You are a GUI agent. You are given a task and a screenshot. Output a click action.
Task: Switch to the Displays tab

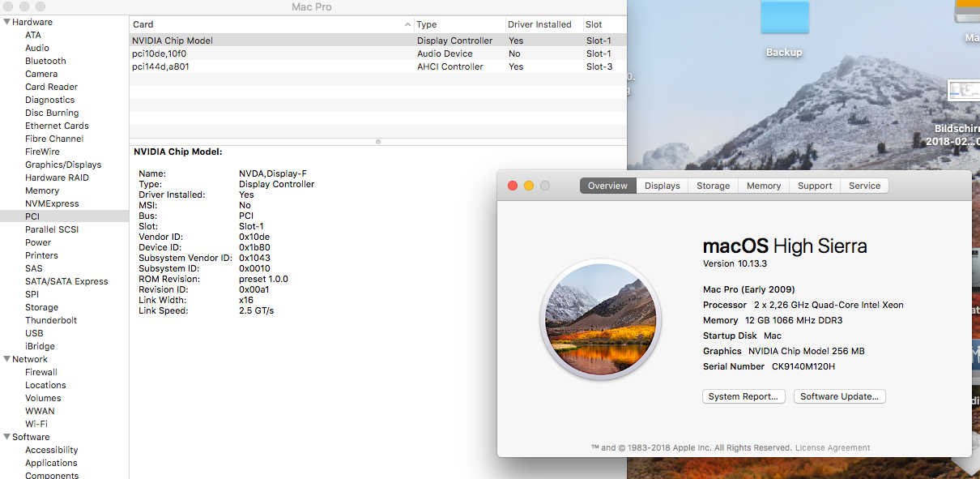pos(663,186)
